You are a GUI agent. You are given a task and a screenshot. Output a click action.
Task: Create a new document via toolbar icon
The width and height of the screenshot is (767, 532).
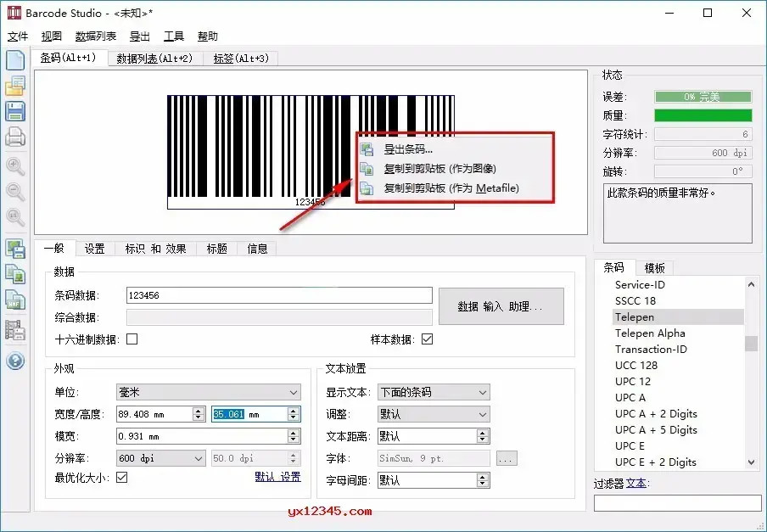tap(15, 60)
